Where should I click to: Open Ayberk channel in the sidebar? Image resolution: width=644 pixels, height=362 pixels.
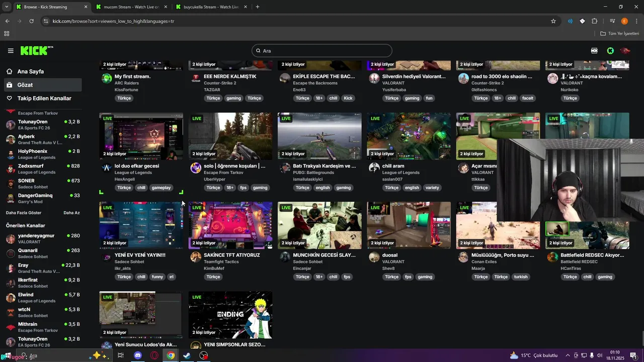42,139
